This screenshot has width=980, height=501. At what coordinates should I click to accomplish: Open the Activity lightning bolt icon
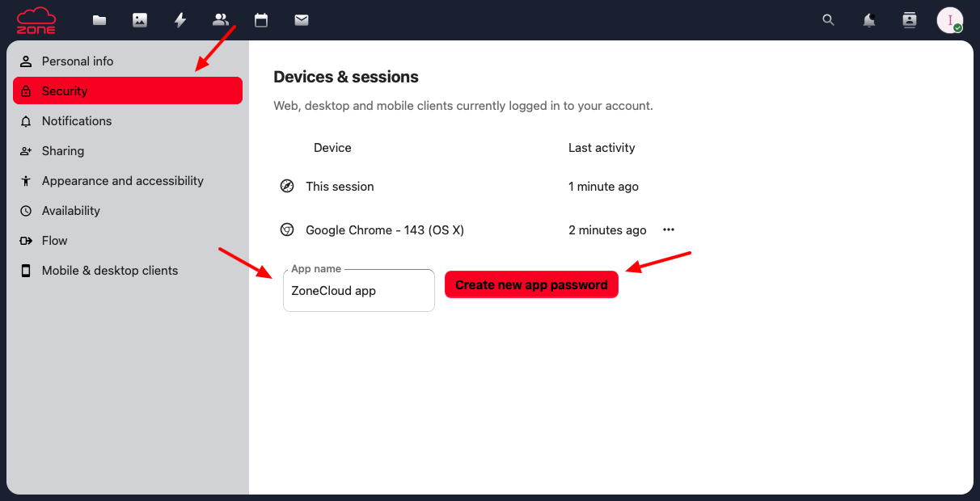coord(180,20)
